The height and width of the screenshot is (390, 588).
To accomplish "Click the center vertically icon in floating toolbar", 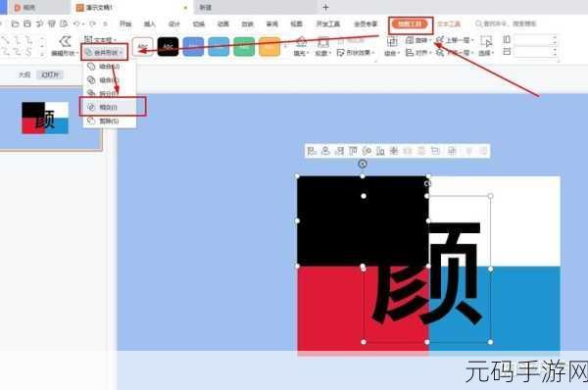I will [x=367, y=151].
